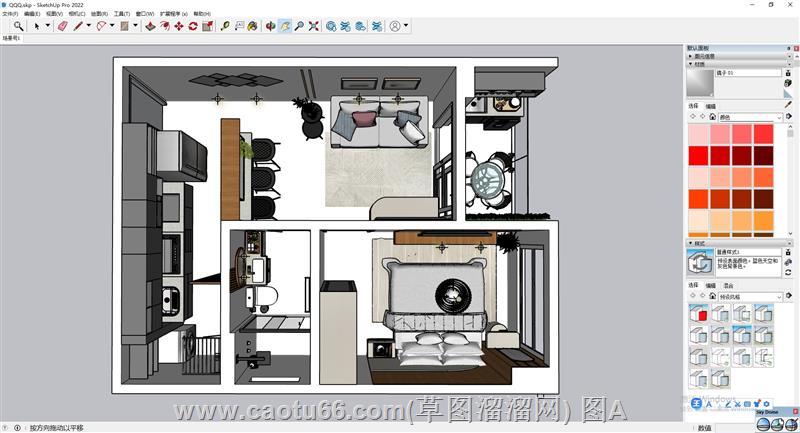Choose the Rectangle shape tool
This screenshot has height=433, width=800.
(x=124, y=26)
